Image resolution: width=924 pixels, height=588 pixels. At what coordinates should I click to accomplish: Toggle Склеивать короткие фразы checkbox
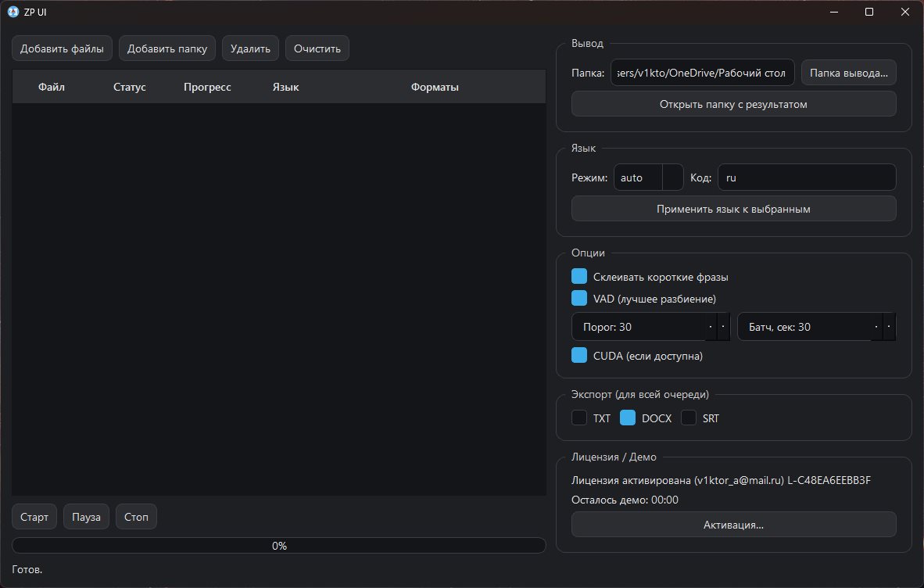click(x=579, y=277)
